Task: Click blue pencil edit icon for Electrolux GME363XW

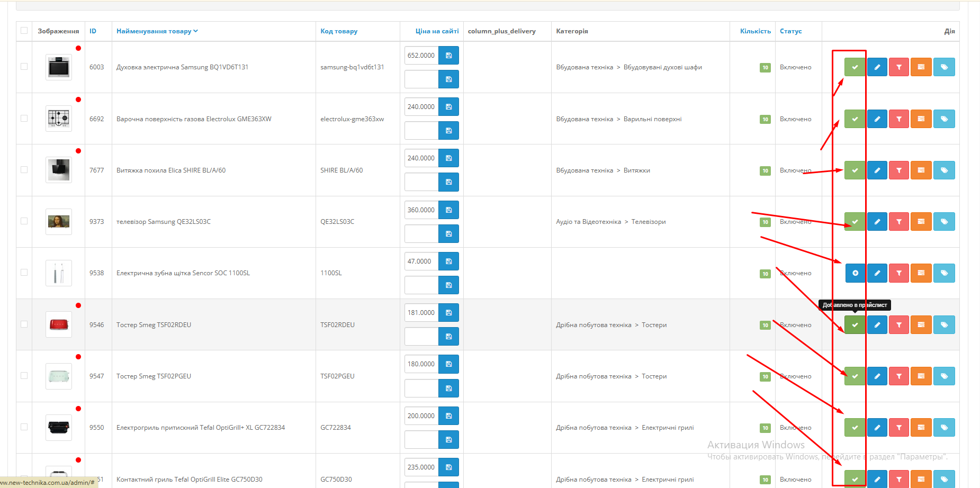Action: click(x=877, y=119)
